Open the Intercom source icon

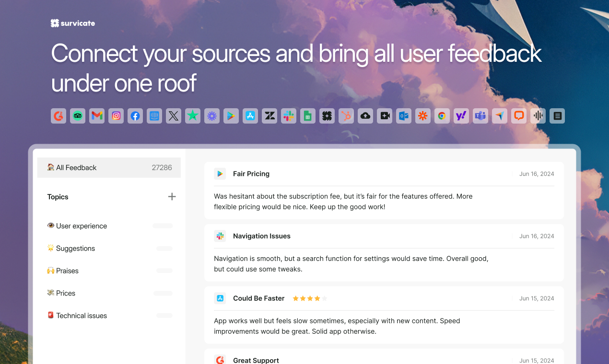(x=154, y=116)
